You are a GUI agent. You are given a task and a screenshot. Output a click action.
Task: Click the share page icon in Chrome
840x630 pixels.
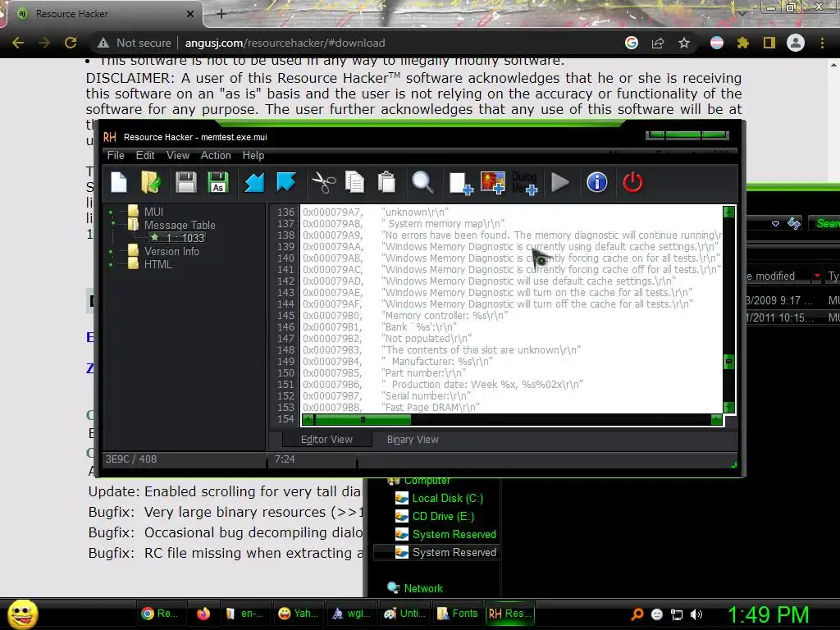click(x=658, y=43)
